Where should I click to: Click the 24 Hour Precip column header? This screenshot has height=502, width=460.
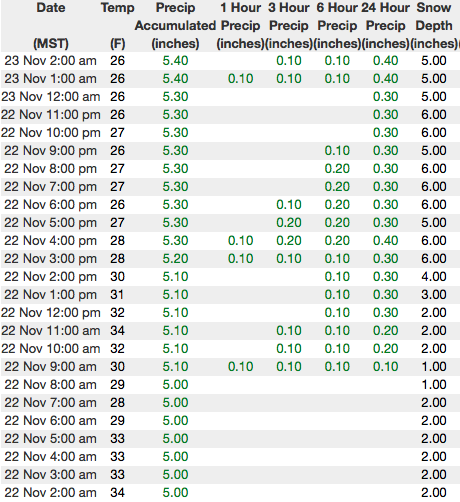[x=385, y=25]
